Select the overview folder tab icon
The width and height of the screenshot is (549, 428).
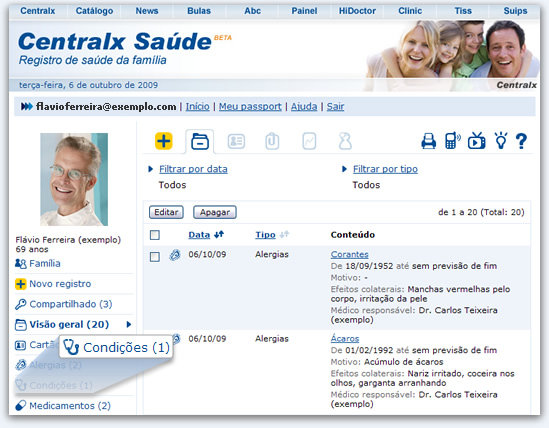click(x=200, y=141)
